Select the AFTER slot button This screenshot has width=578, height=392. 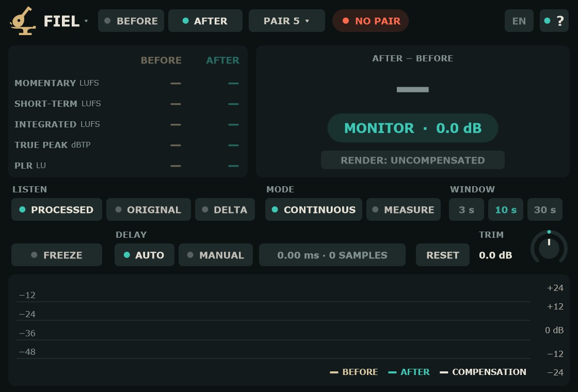[x=205, y=21]
